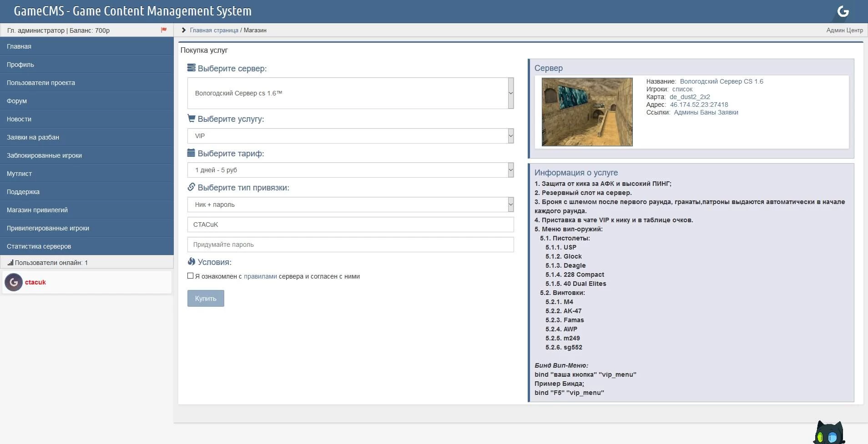Click the breadcrumb chevron arrow icon

184,30
